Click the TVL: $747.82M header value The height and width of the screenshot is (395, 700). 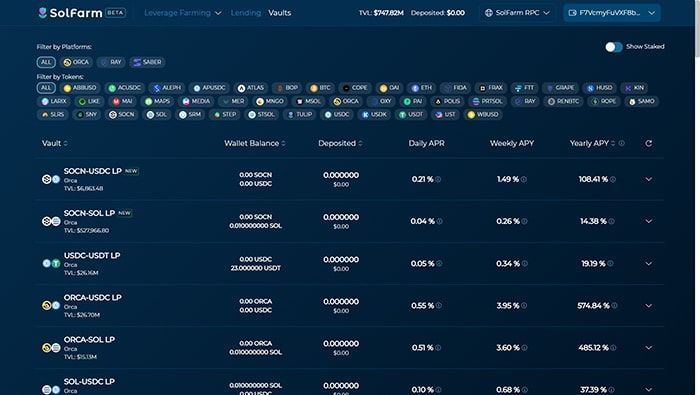coord(381,13)
